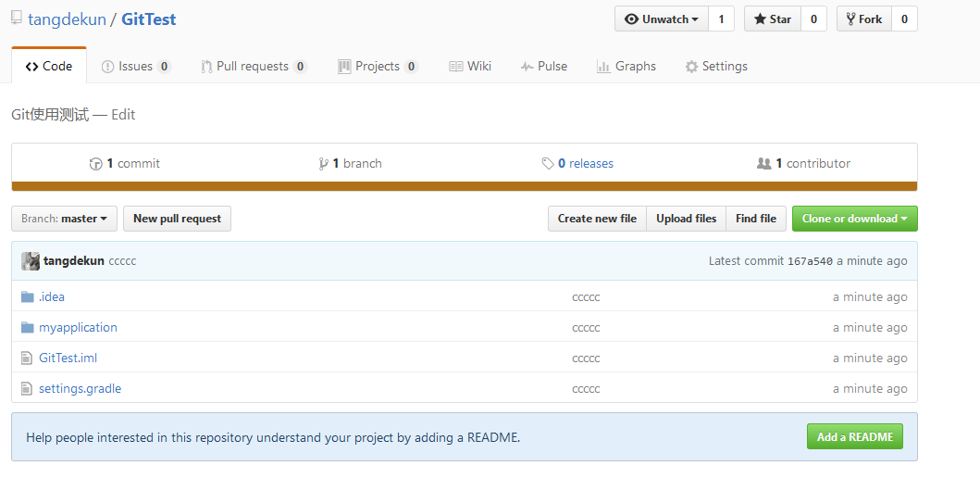
Task: Open the Unwatch dropdown button
Action: [662, 19]
